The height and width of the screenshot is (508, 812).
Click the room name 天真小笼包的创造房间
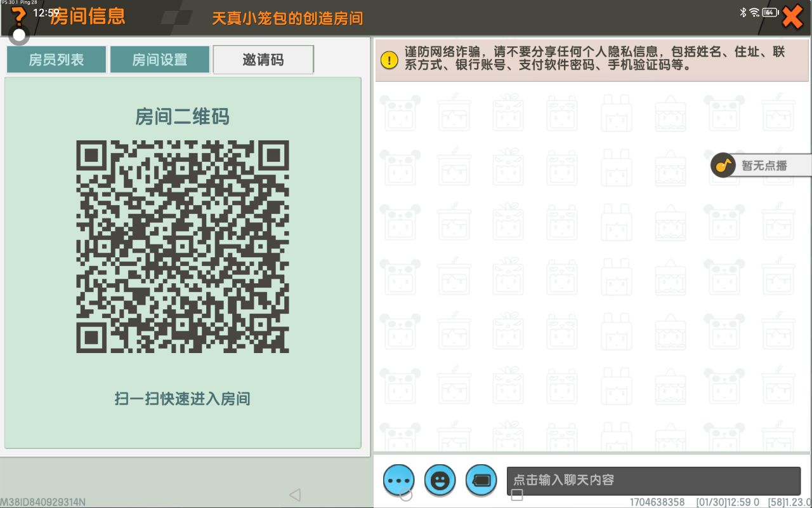[287, 18]
